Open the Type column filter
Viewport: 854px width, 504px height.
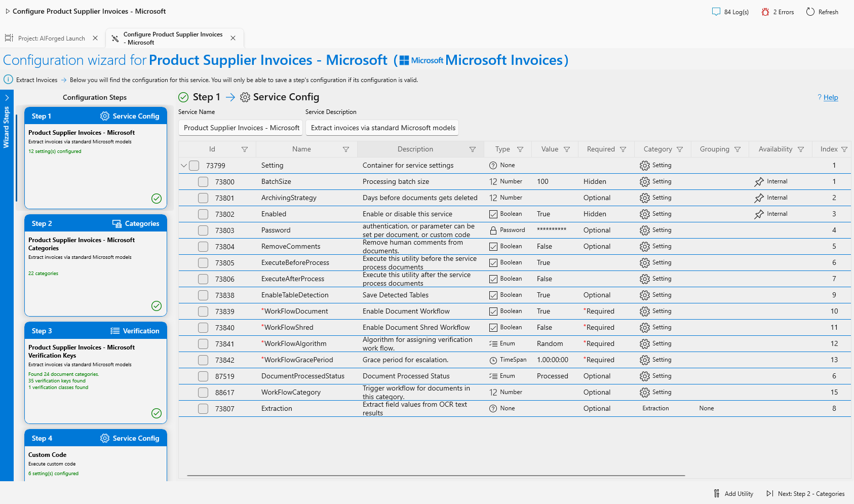tap(520, 149)
